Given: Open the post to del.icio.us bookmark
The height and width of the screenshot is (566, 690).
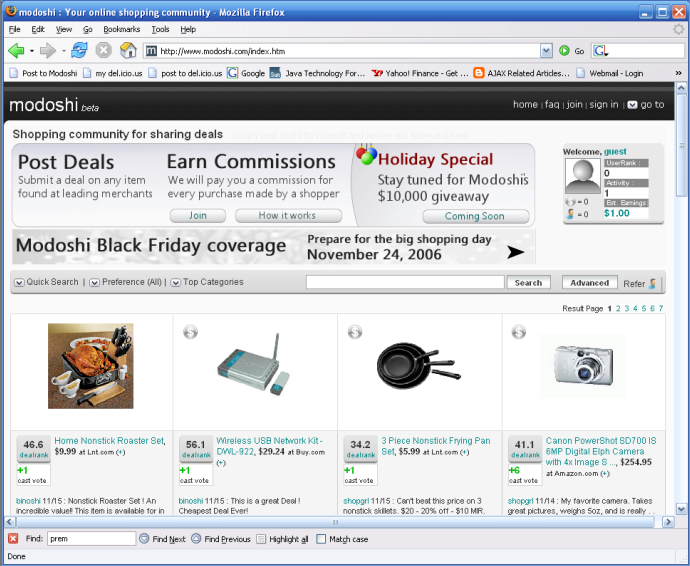Looking at the screenshot, I should click(x=185, y=73).
